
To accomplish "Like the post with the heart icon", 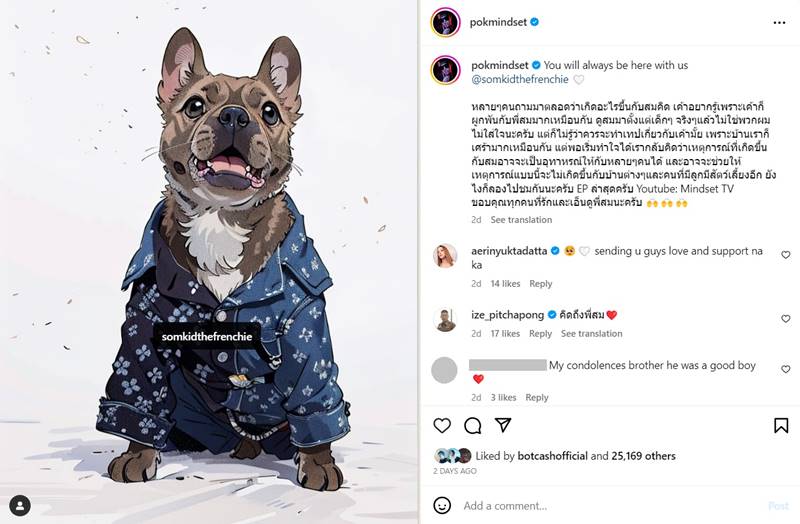I will (442, 425).
